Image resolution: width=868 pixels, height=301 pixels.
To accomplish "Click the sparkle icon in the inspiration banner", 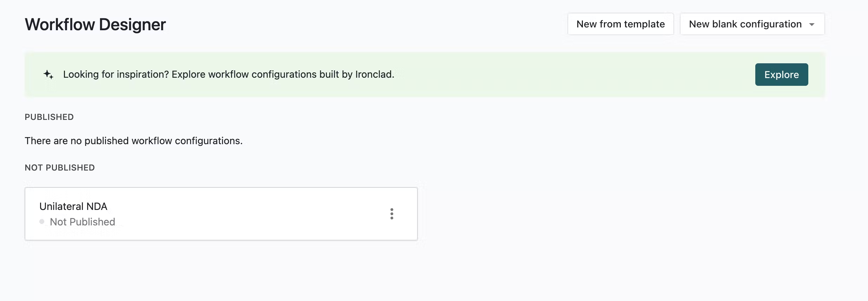I will click(x=48, y=75).
